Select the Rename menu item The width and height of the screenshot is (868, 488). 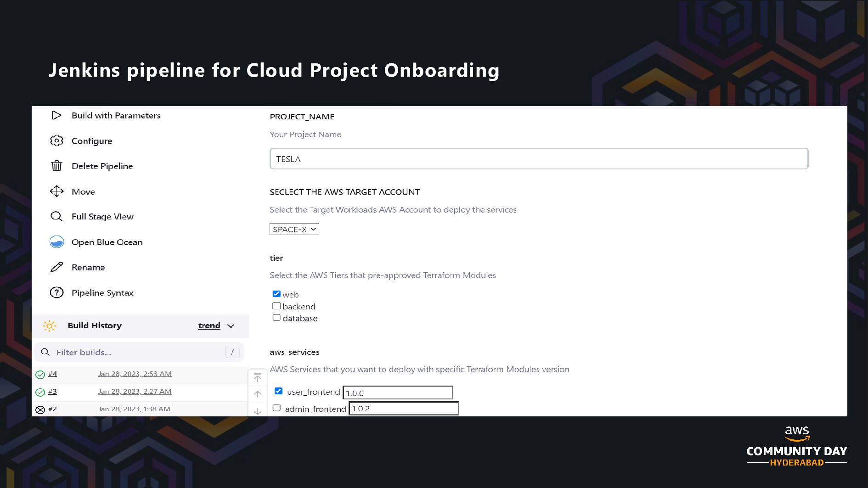[x=88, y=267]
